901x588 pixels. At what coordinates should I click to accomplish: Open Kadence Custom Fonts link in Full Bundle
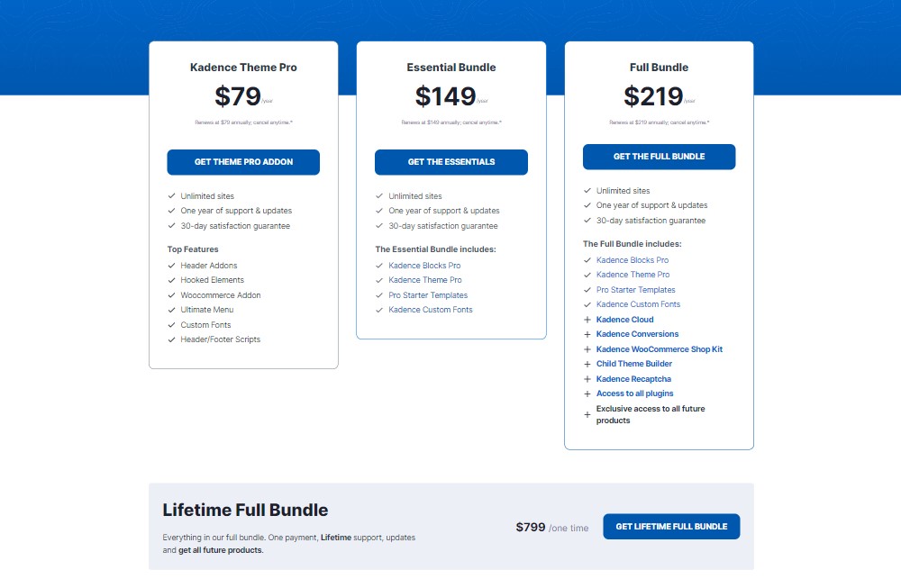pos(638,304)
